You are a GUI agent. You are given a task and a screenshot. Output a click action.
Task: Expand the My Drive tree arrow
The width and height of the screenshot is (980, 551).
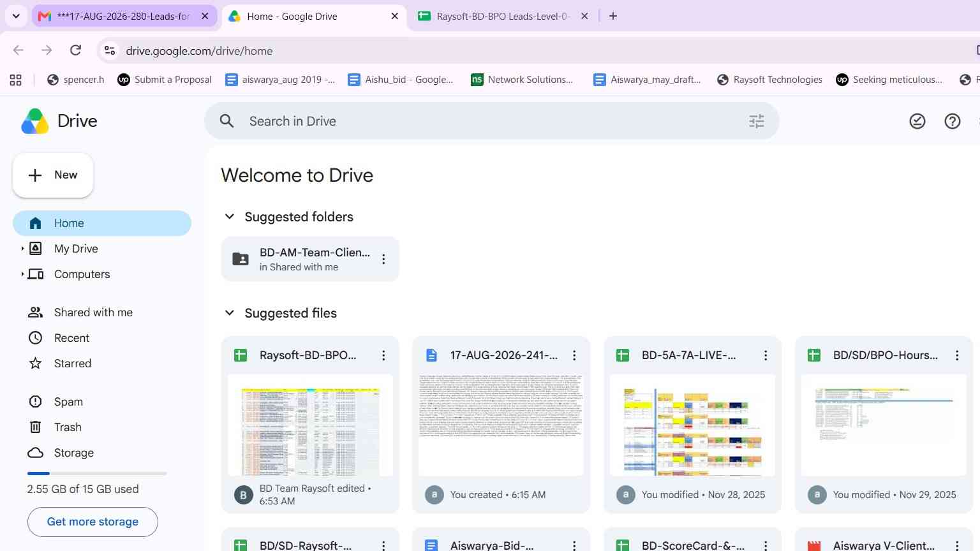[22, 249]
